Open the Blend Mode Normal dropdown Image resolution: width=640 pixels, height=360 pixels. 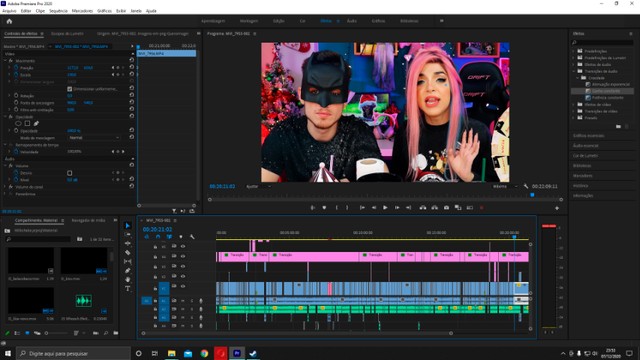click(94, 138)
